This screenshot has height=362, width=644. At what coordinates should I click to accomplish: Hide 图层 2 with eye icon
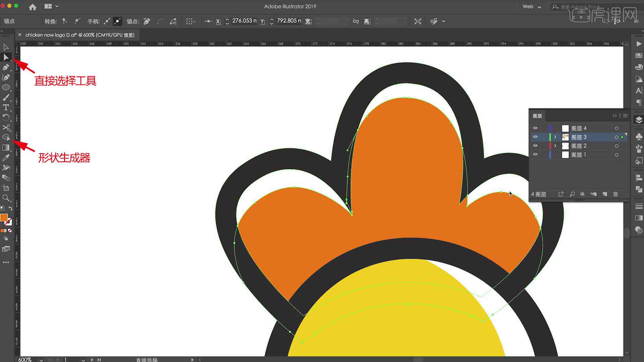535,145
